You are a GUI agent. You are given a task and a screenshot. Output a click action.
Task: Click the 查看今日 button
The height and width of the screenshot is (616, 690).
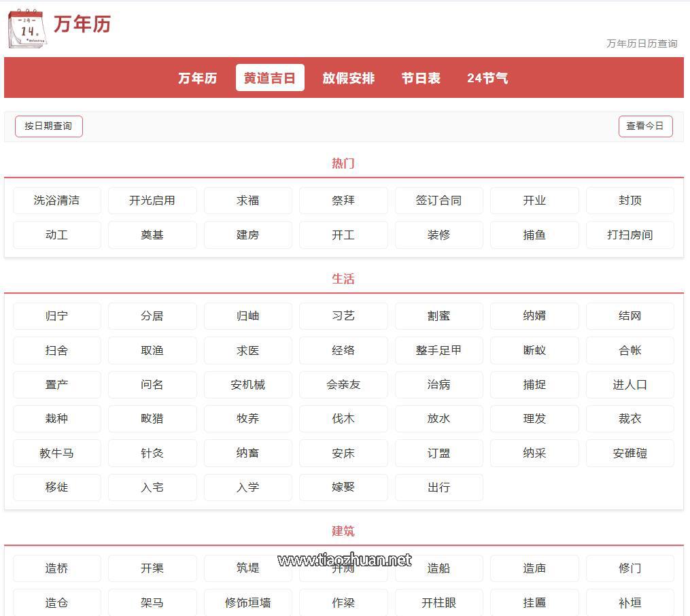[645, 126]
